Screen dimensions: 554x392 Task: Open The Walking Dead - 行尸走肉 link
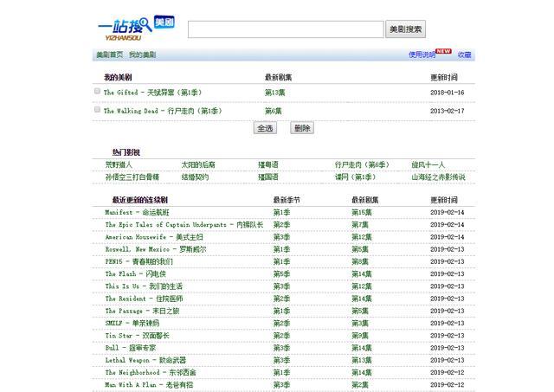pyautogui.click(x=163, y=111)
